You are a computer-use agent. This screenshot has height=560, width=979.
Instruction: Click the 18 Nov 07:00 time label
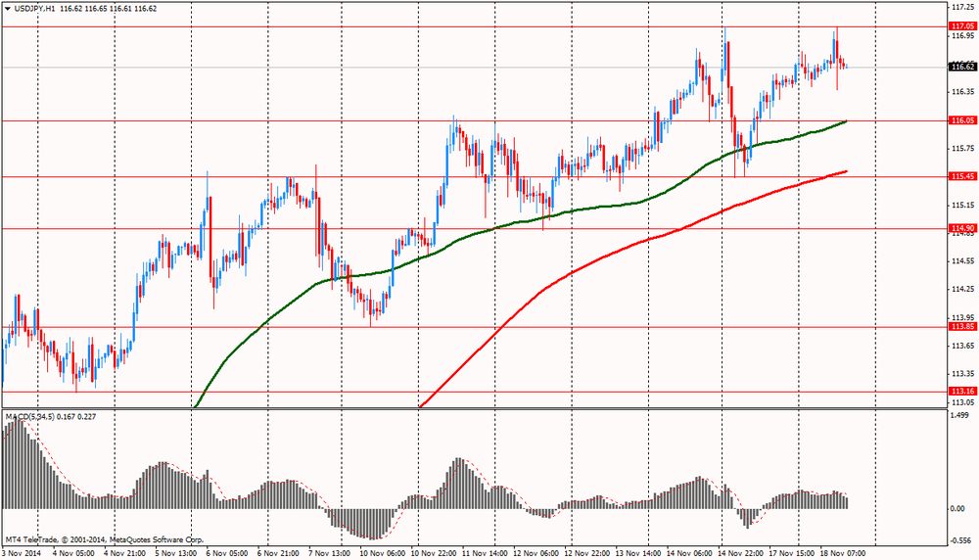[x=842, y=553]
